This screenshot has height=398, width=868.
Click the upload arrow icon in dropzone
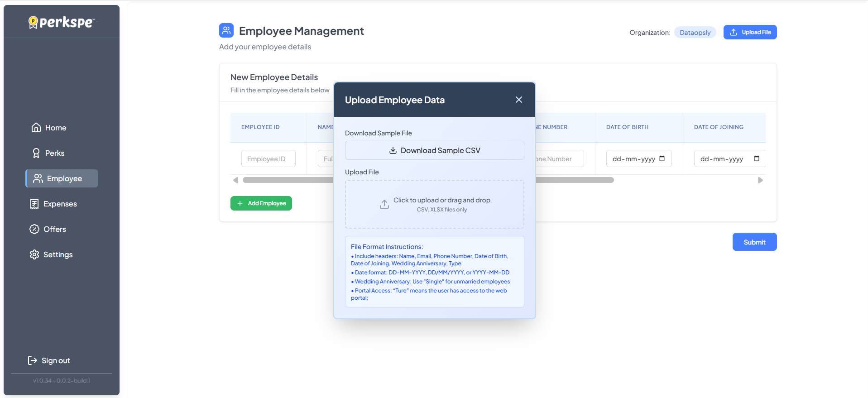click(384, 204)
